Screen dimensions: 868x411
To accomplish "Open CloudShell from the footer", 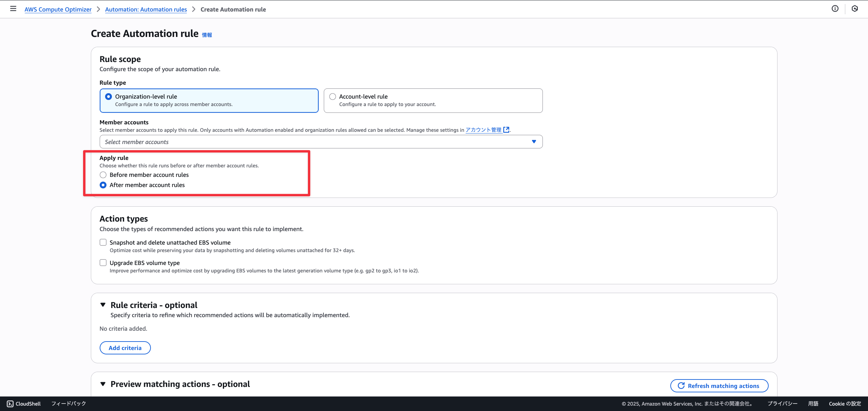I will click(24, 404).
